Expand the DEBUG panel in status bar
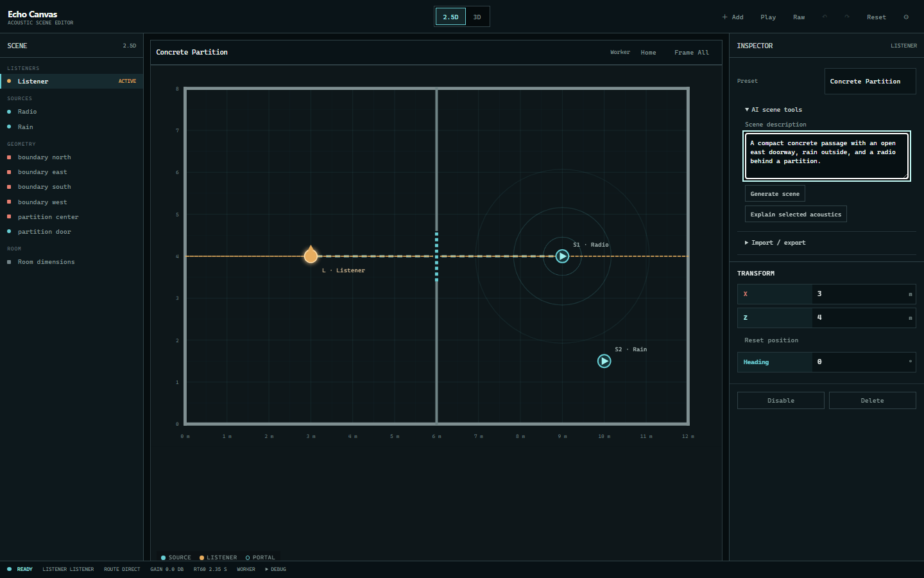This screenshot has height=578, width=924. click(x=276, y=569)
